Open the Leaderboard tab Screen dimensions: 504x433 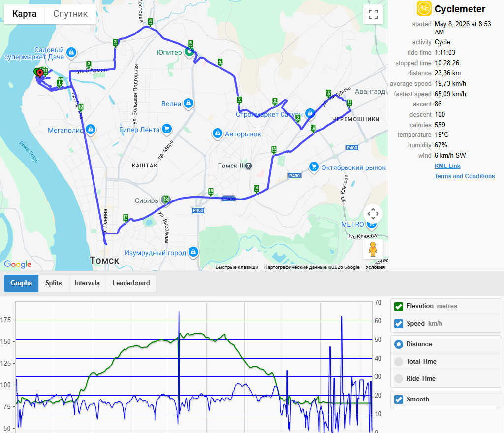pos(131,283)
